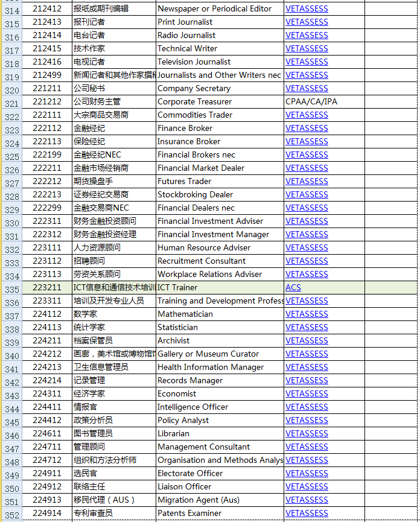Select the Chinese cell '数学家'

pos(114,314)
